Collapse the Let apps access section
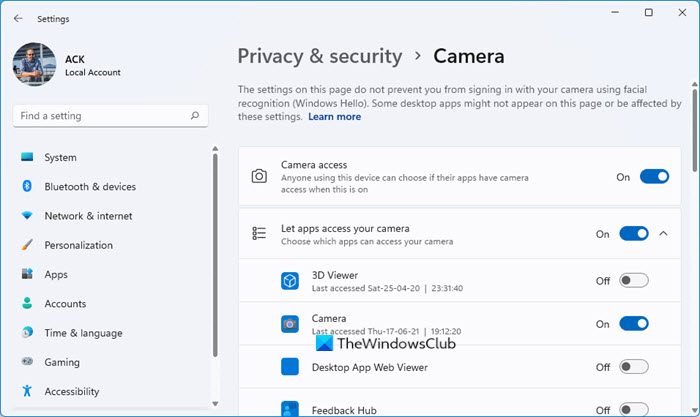 point(664,234)
